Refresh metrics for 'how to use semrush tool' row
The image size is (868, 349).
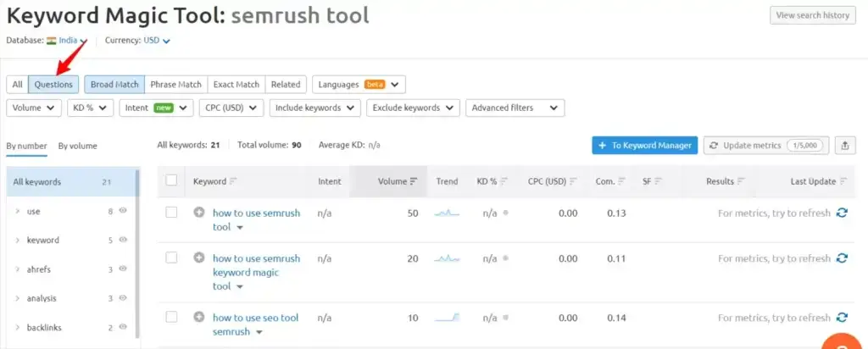(842, 213)
